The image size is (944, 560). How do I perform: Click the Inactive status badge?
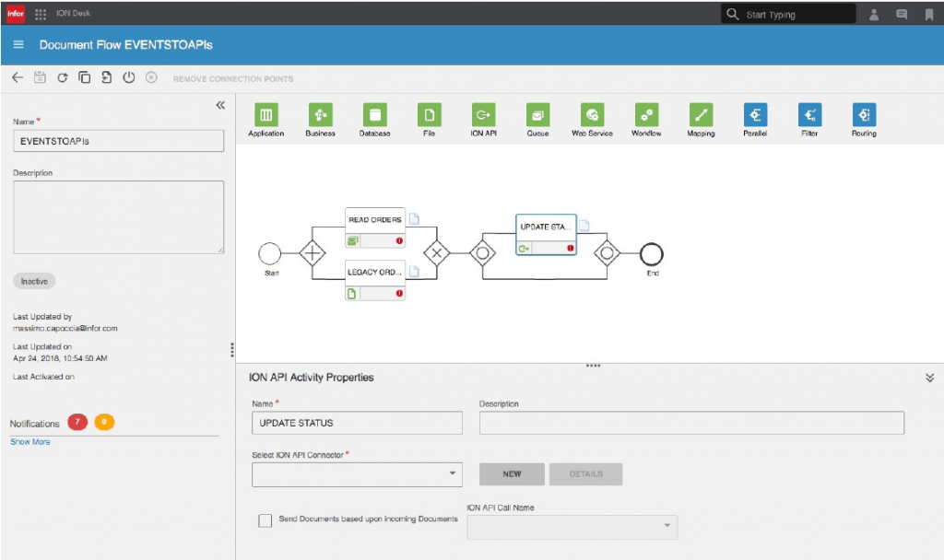[34, 281]
